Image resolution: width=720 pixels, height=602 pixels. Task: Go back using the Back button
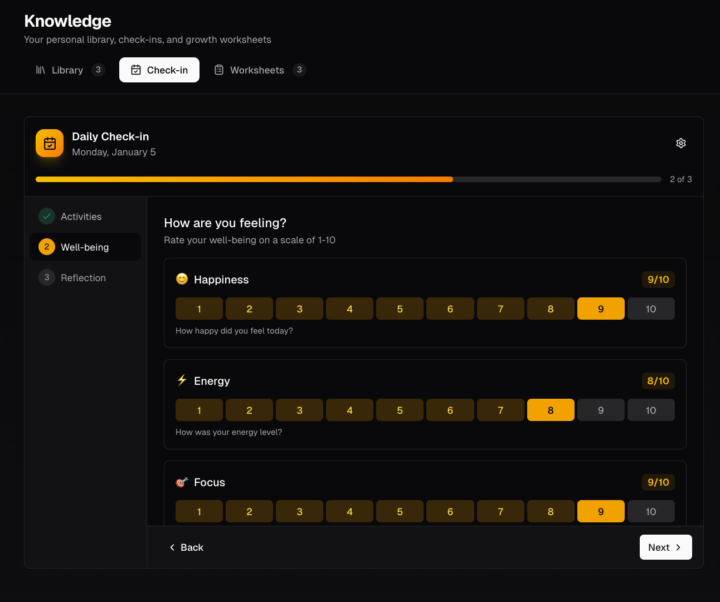[186, 547]
